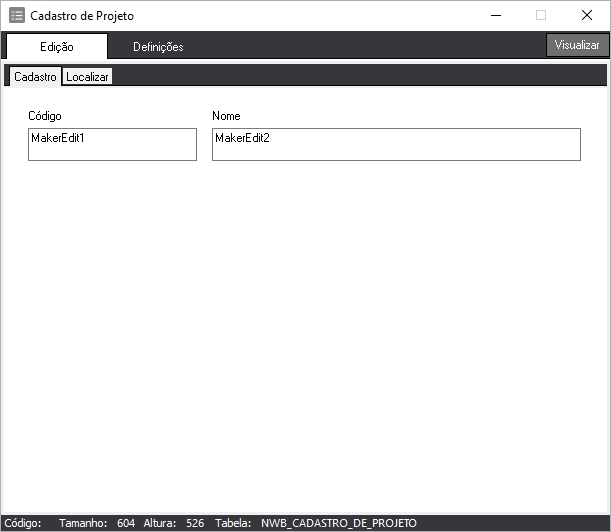Click the Altura value 526 in the status bar

click(195, 523)
